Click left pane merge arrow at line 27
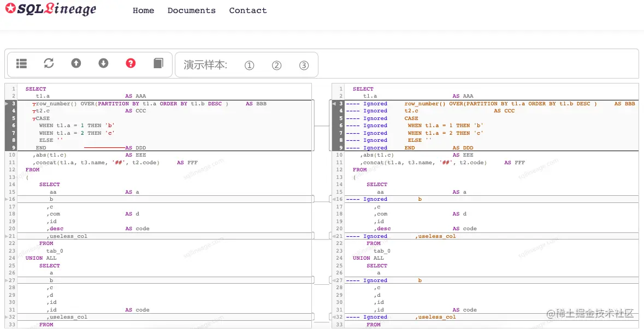 tap(6, 280)
